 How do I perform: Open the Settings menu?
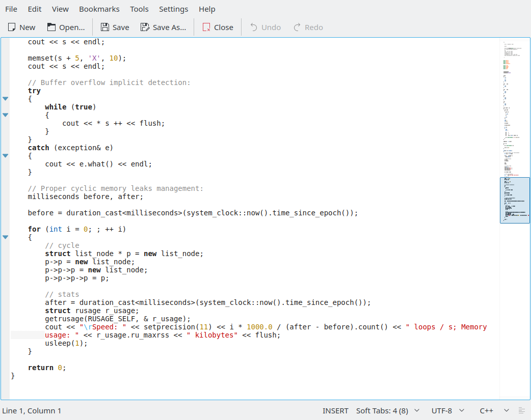coord(173,9)
